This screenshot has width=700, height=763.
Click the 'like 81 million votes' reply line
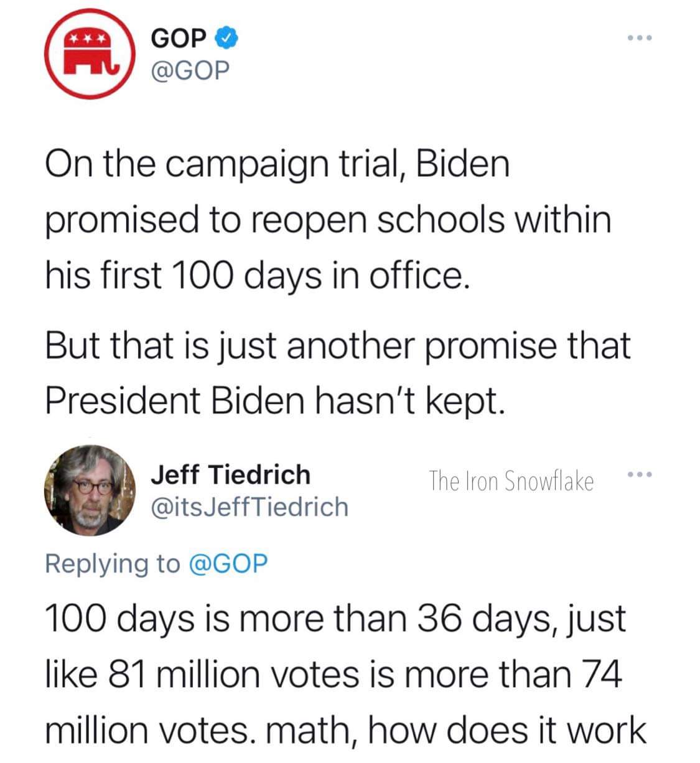pos(334,674)
